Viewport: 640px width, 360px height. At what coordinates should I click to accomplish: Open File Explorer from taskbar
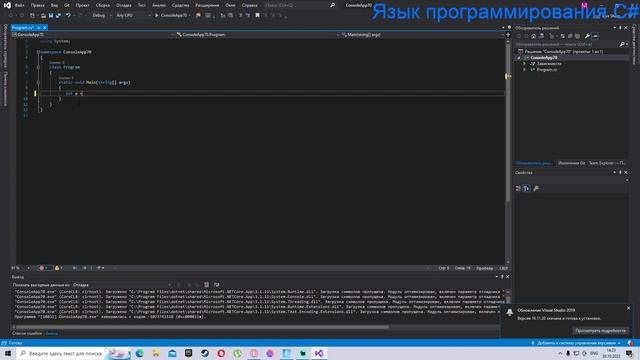click(156, 353)
